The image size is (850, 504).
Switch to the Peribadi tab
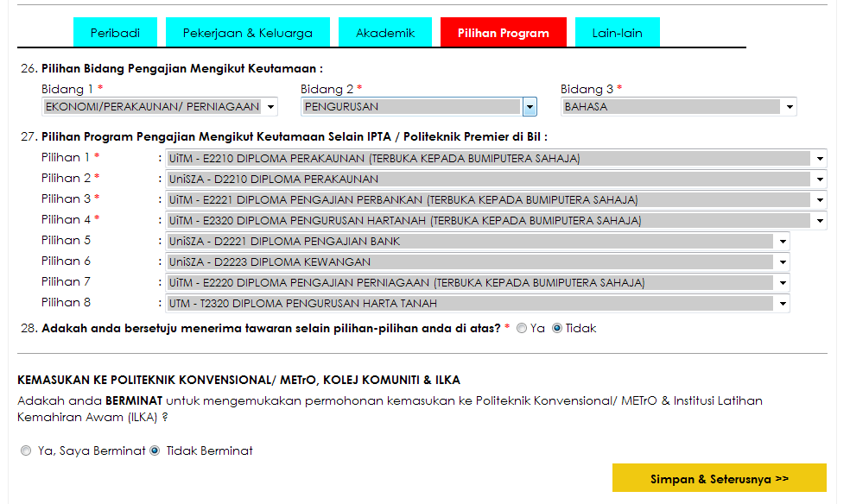115,33
